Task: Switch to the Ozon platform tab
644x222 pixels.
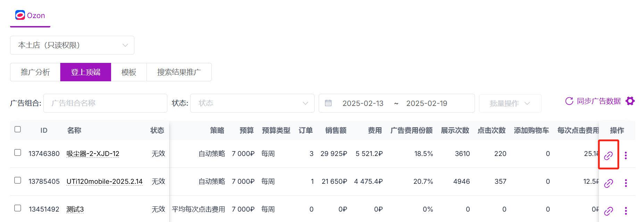Action: click(30, 16)
